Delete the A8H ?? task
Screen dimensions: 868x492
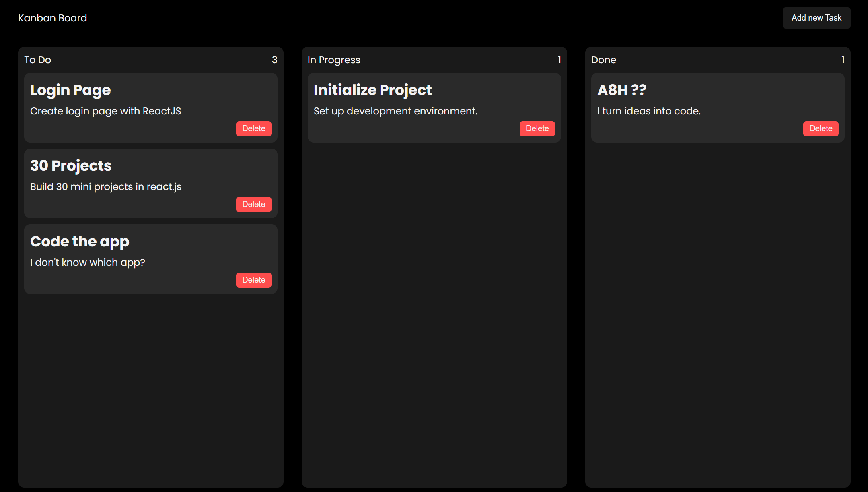821,129
